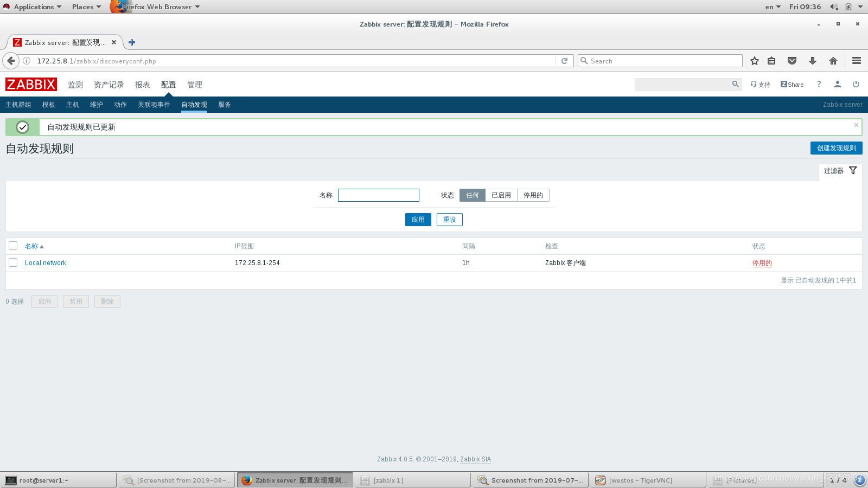Tick the select-all checkbox in table header
Viewport: 868px width, 488px height.
(13, 246)
